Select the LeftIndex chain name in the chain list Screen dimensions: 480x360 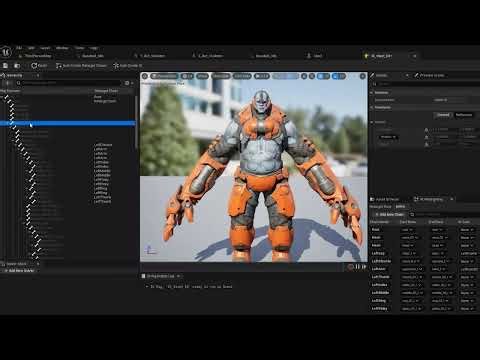pyautogui.click(x=379, y=285)
